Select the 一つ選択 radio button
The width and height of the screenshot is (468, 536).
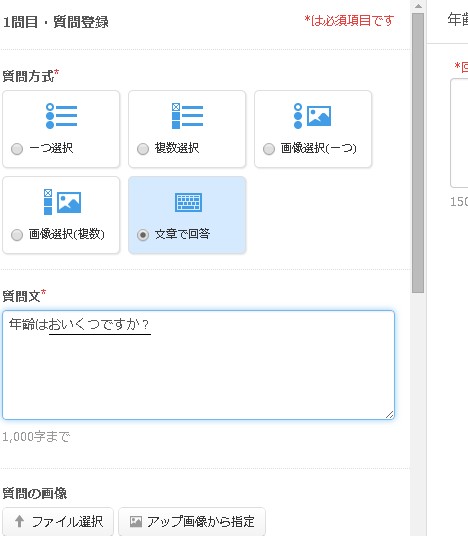click(x=17, y=149)
